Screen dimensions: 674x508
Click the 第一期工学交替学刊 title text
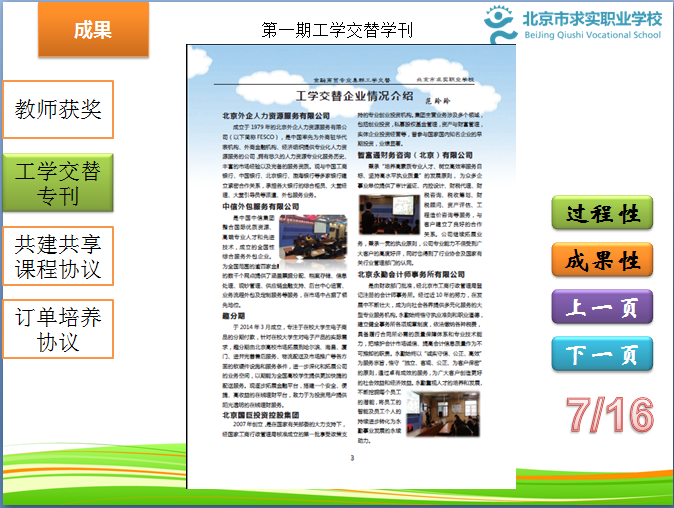pos(337,30)
